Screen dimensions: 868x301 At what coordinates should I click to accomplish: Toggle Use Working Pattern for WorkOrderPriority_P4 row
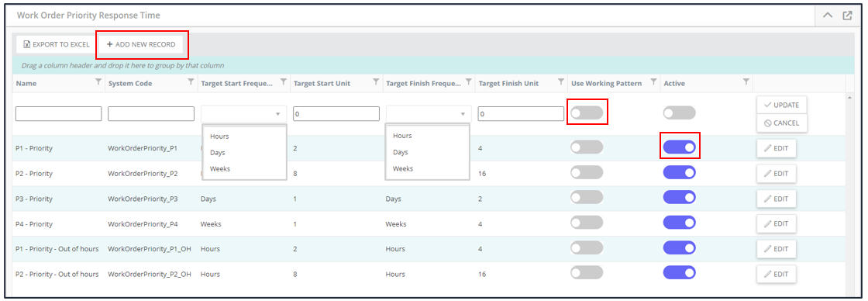click(x=587, y=223)
